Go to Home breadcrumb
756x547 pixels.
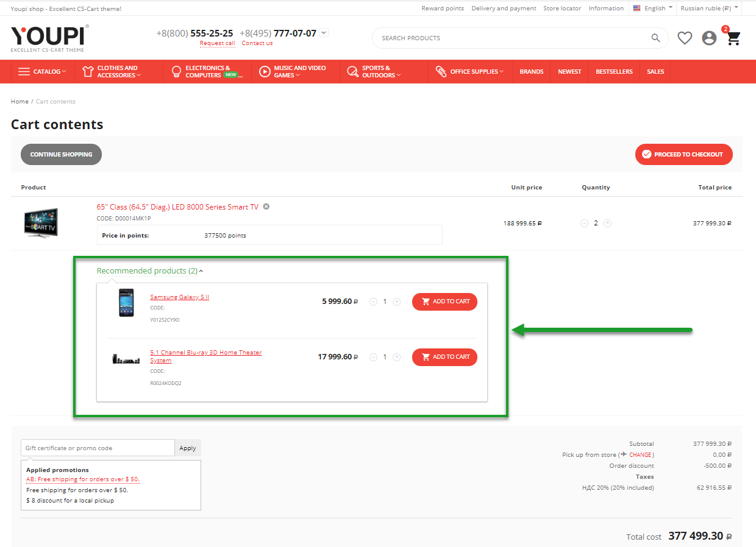(20, 101)
